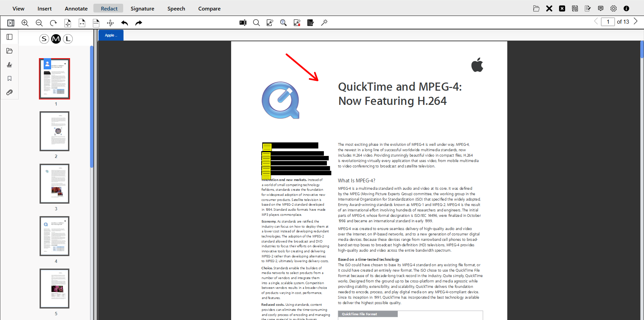The height and width of the screenshot is (320, 644).
Task: Select page 3 thumbnail
Action: tap(54, 184)
